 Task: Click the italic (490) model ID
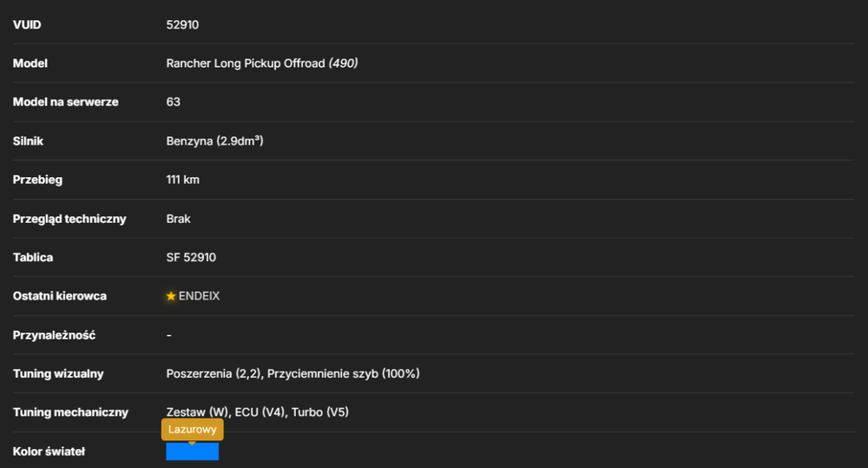point(343,63)
